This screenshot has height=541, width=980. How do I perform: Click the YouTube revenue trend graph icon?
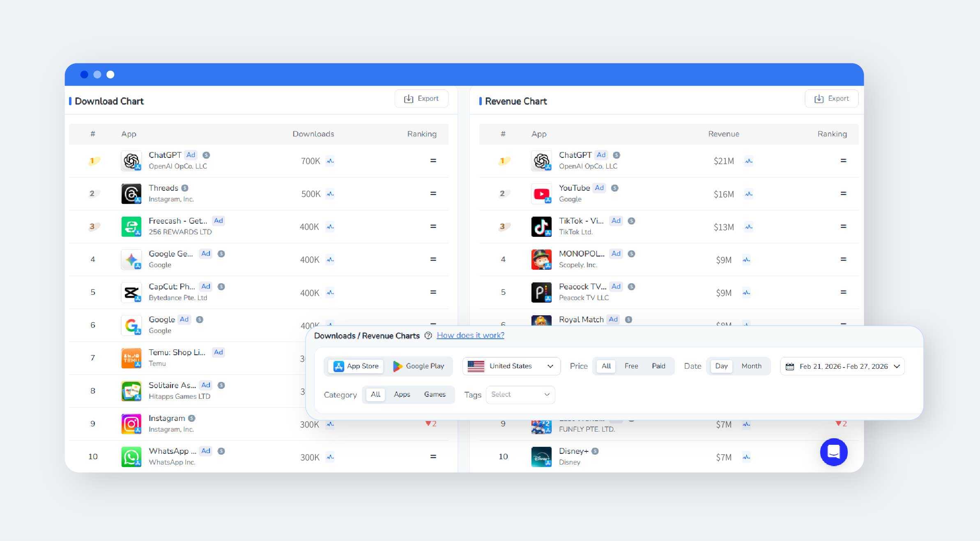[x=749, y=194]
